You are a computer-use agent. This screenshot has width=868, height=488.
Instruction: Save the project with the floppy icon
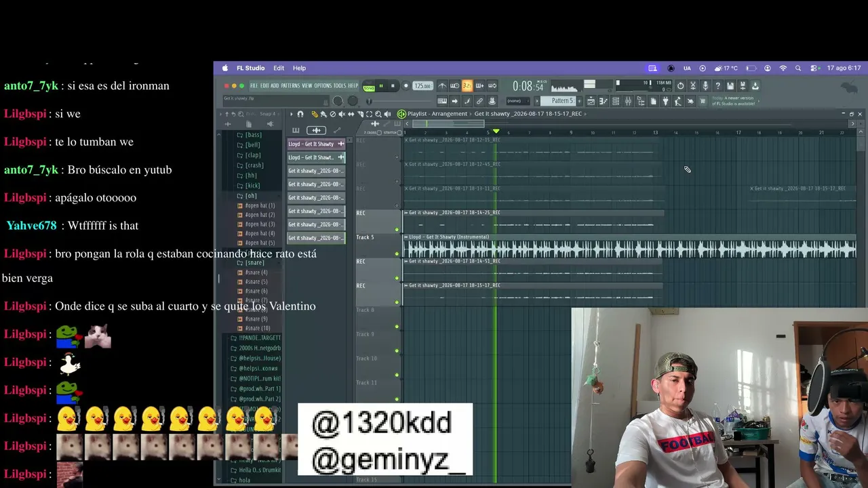[x=730, y=86]
